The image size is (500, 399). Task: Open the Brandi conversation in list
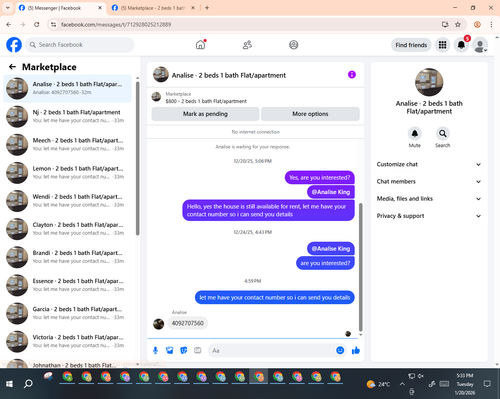[67, 257]
